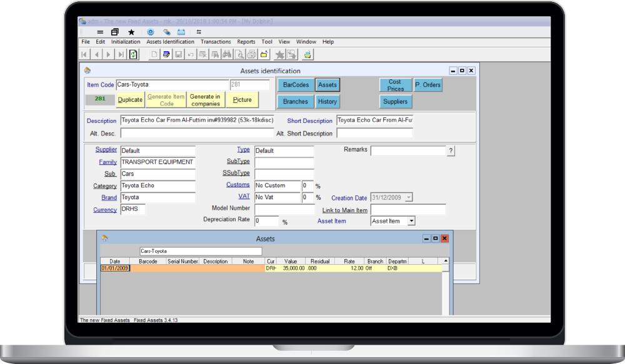The image size is (625, 364).
Task: Click the printer icon in toolbar
Action: 251,54
